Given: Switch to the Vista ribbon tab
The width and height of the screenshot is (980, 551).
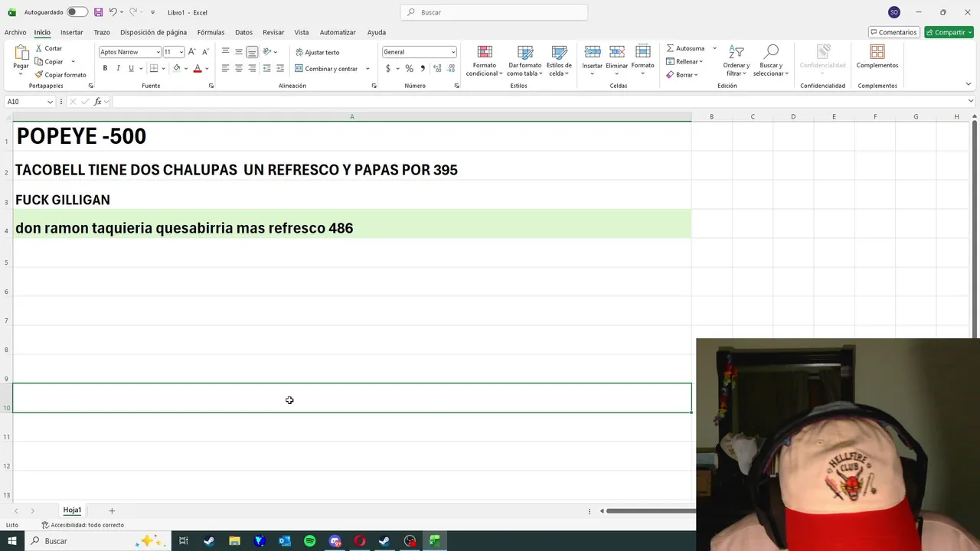Looking at the screenshot, I should point(302,32).
